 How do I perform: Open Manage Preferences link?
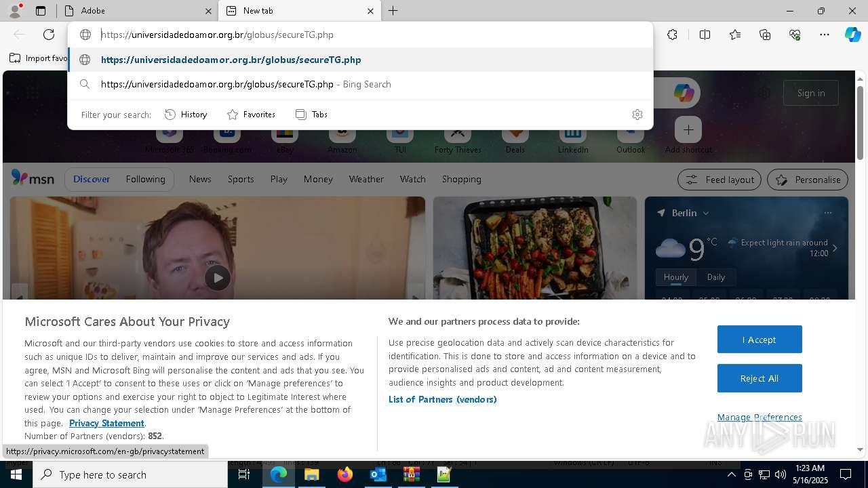[759, 417]
